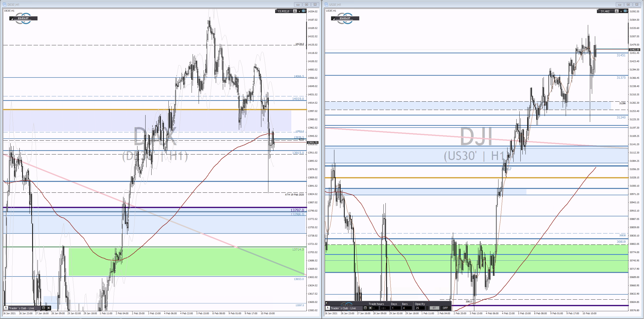
Task: Click dark color swatch next to Opacity
Action: tap(427, 308)
